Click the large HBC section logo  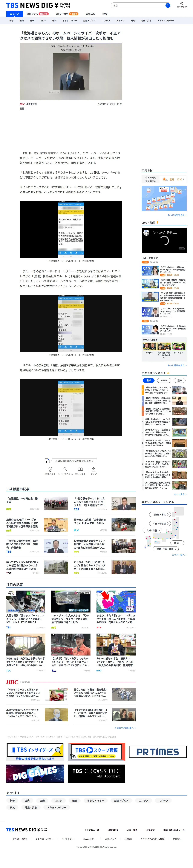[12, 682]
